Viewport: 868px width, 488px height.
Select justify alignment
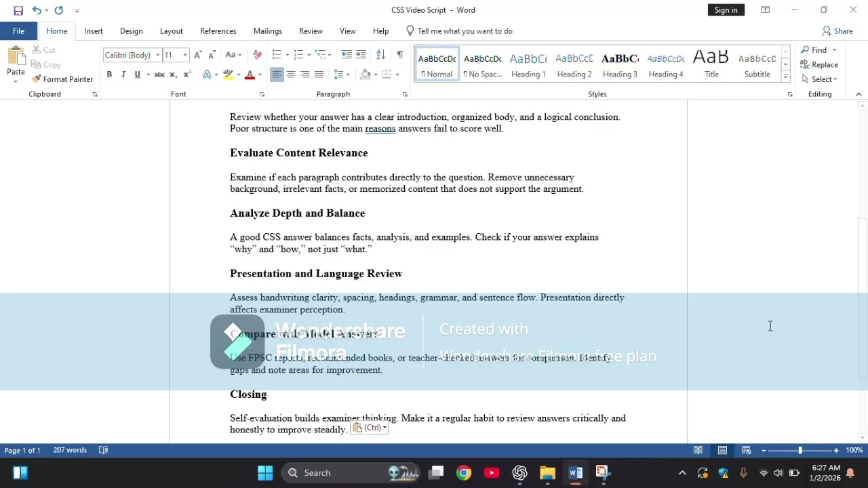pyautogui.click(x=319, y=75)
